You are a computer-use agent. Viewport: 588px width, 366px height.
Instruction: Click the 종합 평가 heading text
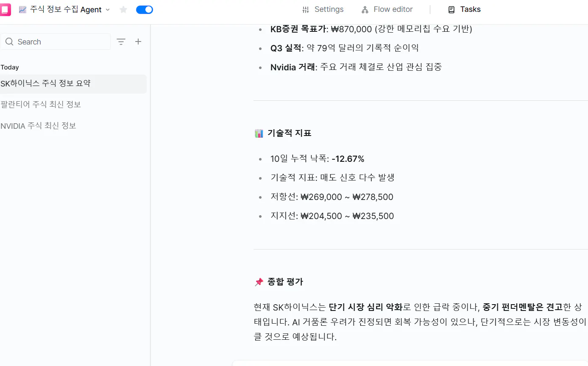(x=285, y=282)
